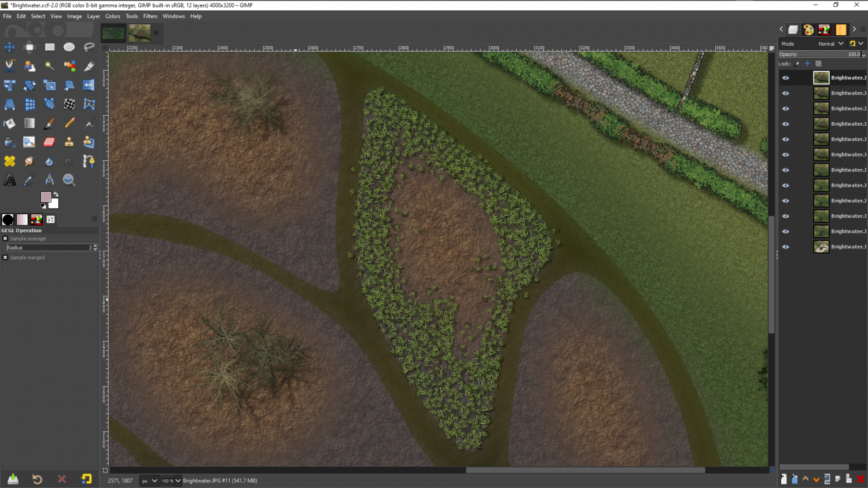Select the Paintbrush tool

point(50,123)
